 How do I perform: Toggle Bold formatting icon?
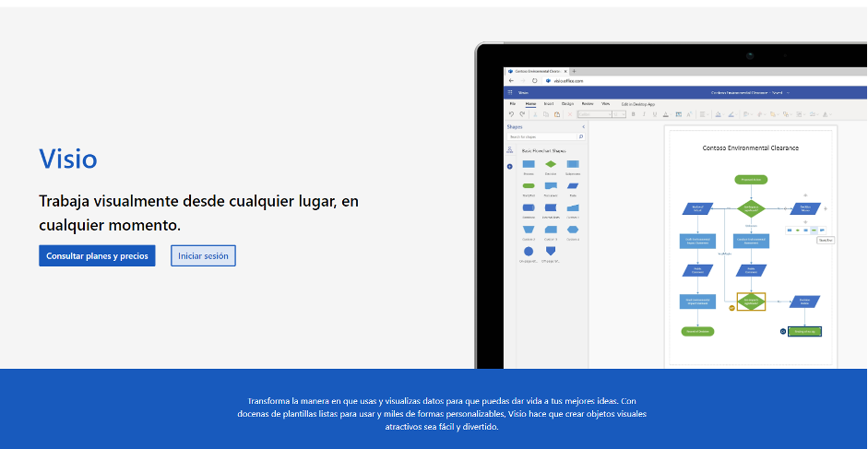click(634, 114)
